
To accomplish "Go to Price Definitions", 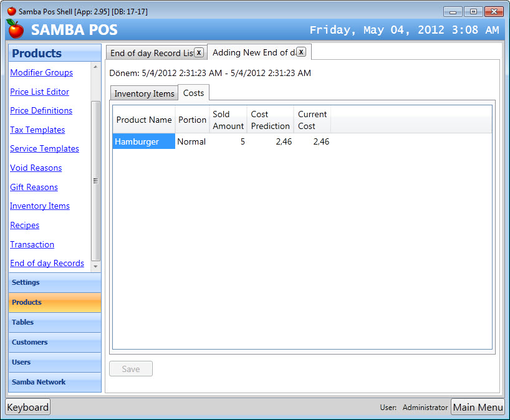I will coord(41,110).
